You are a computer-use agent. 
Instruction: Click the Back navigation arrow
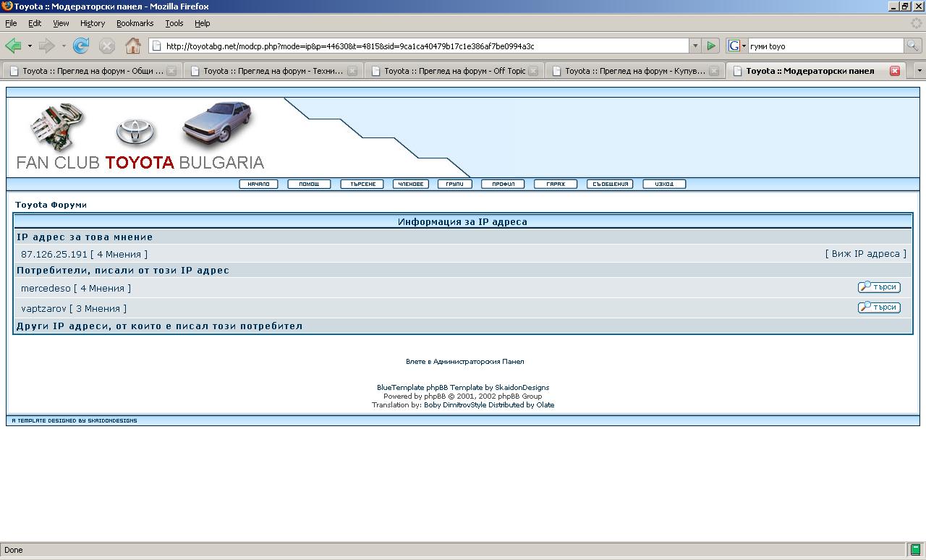coord(13,46)
